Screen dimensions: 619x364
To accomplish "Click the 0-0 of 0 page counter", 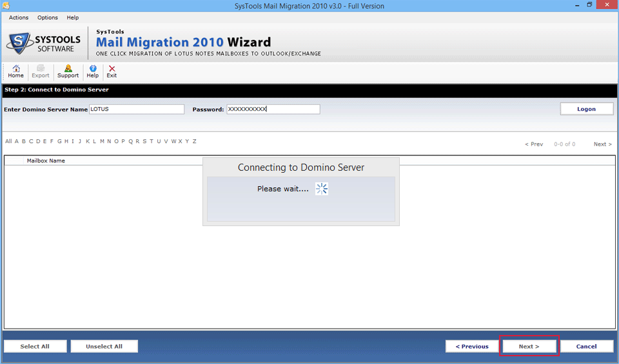I will tap(564, 144).
